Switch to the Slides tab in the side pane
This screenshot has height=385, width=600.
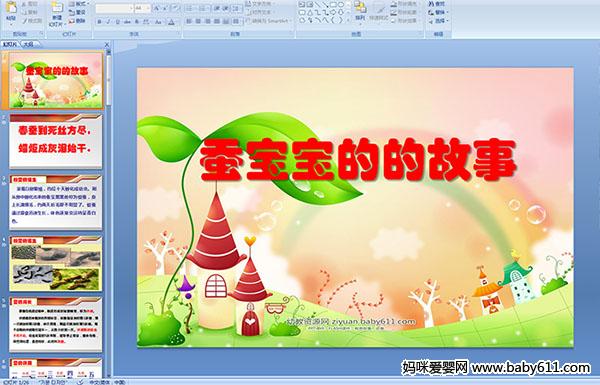click(10, 44)
